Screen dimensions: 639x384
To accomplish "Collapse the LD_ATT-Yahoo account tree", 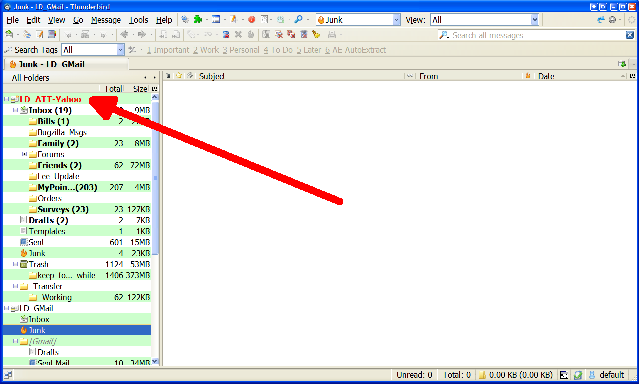I will coord(6,99).
